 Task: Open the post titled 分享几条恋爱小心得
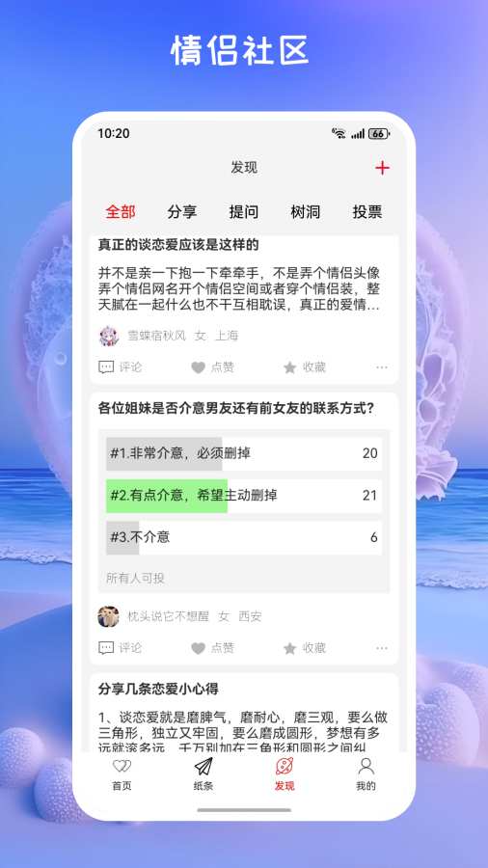pos(158,690)
